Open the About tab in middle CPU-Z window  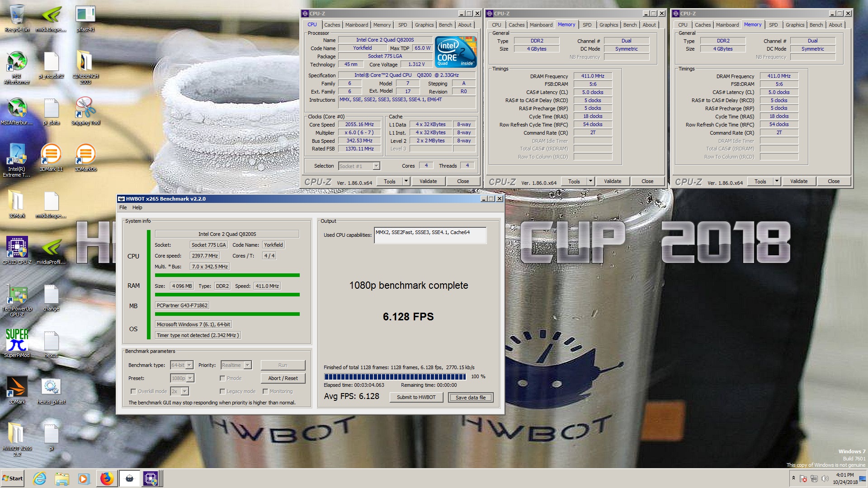pos(649,25)
